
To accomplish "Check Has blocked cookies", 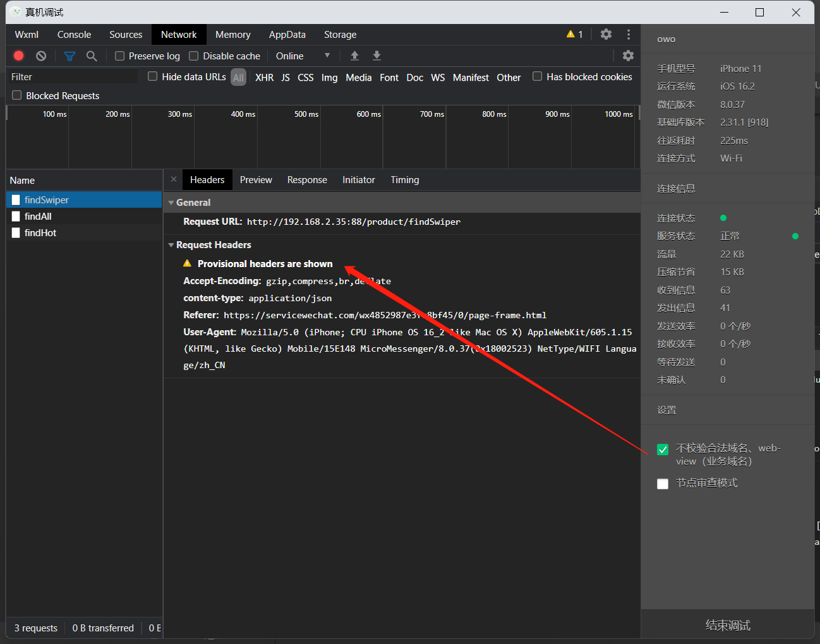I will click(x=537, y=76).
